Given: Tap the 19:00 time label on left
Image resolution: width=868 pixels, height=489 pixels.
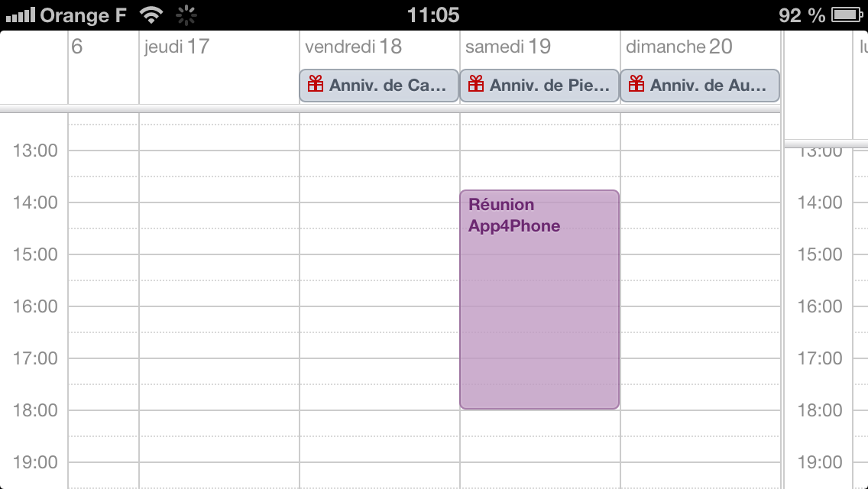Looking at the screenshot, I should coord(35,462).
